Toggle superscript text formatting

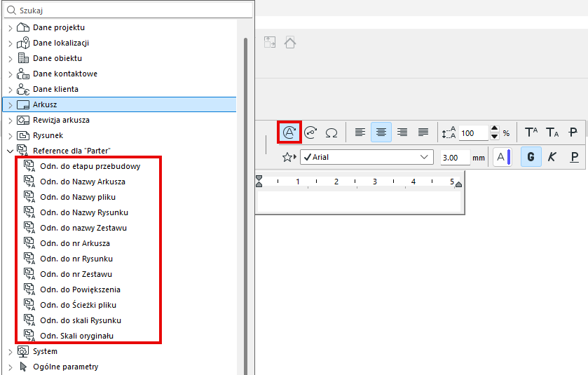point(531,132)
